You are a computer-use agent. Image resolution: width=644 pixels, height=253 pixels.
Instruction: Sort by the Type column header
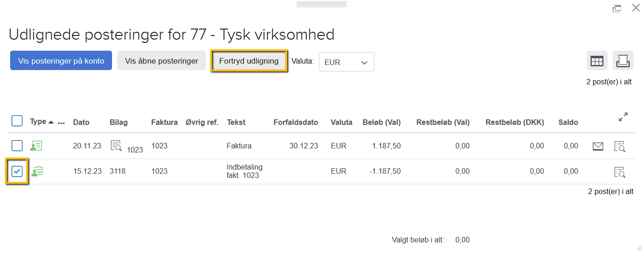pos(38,122)
